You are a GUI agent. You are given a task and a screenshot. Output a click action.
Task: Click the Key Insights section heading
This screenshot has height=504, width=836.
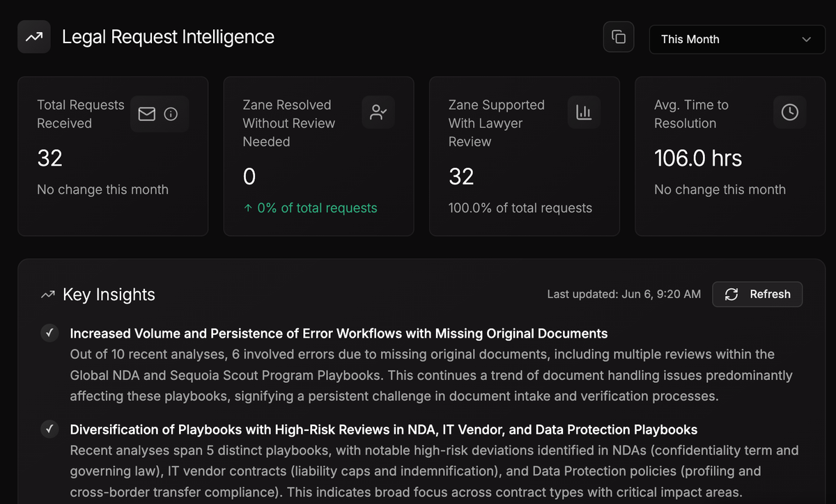[109, 295]
